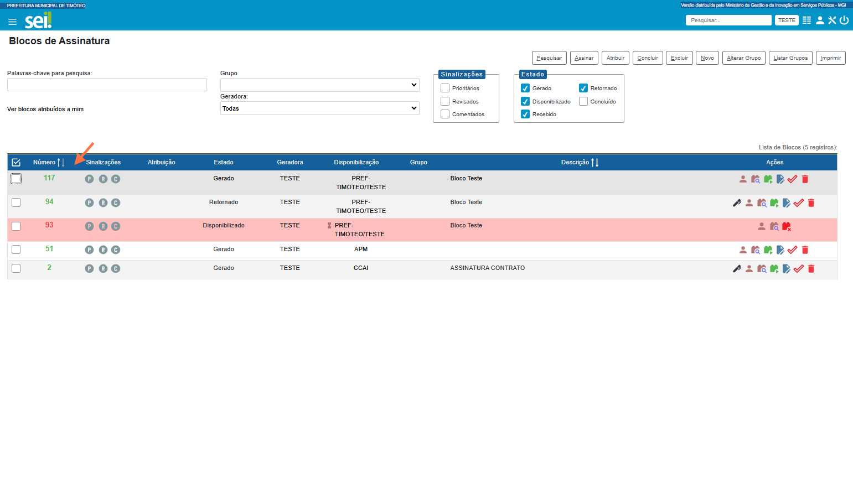Screen dimensions: 853x504
Task: Toggle the select-all checkbox in table header
Action: 16,163
